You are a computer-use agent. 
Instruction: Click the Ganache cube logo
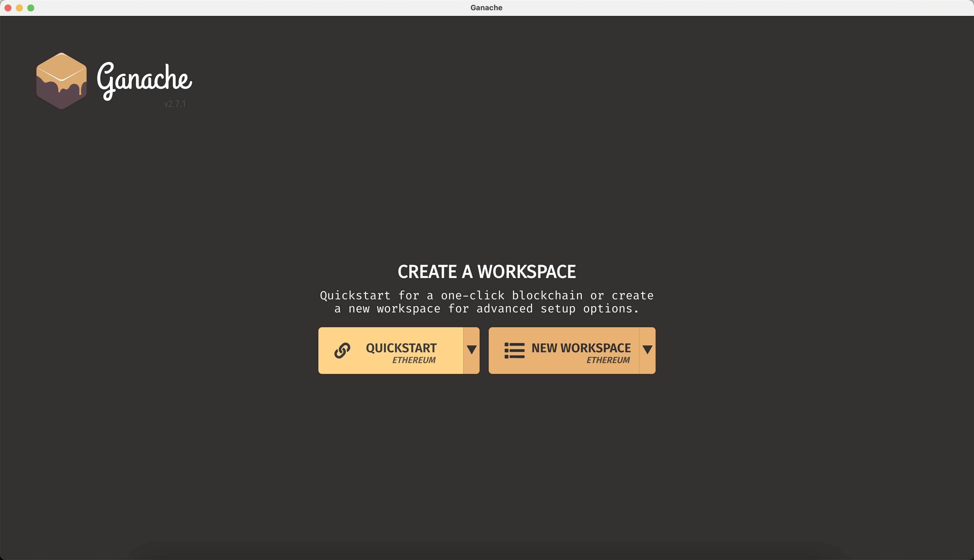[61, 81]
